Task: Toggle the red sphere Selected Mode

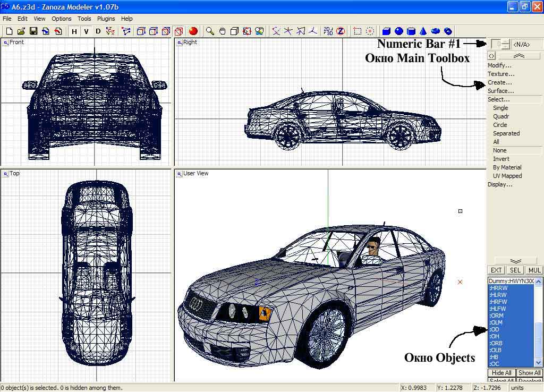Action: click(193, 31)
